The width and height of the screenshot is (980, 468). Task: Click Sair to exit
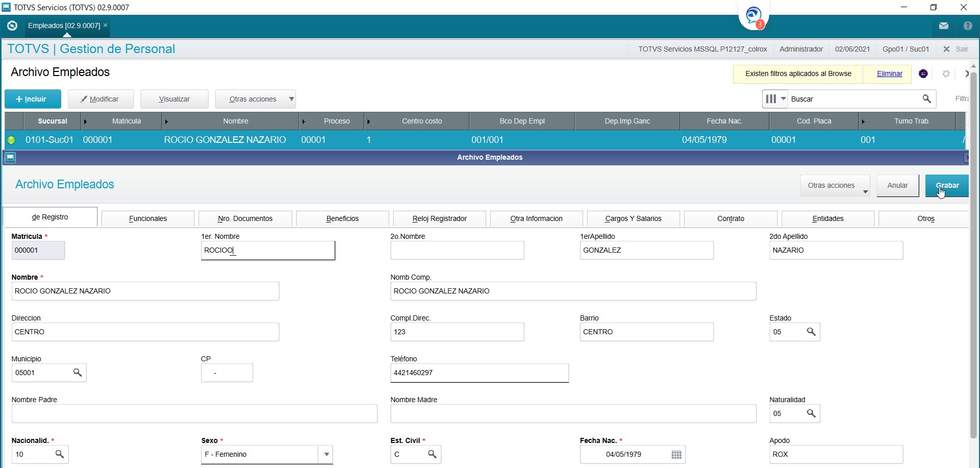pos(956,49)
